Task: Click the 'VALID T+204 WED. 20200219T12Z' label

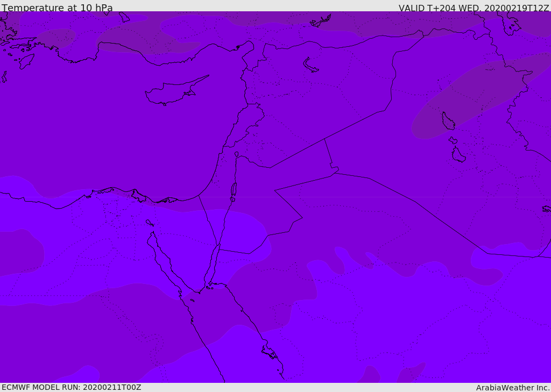Action: pyautogui.click(x=474, y=8)
